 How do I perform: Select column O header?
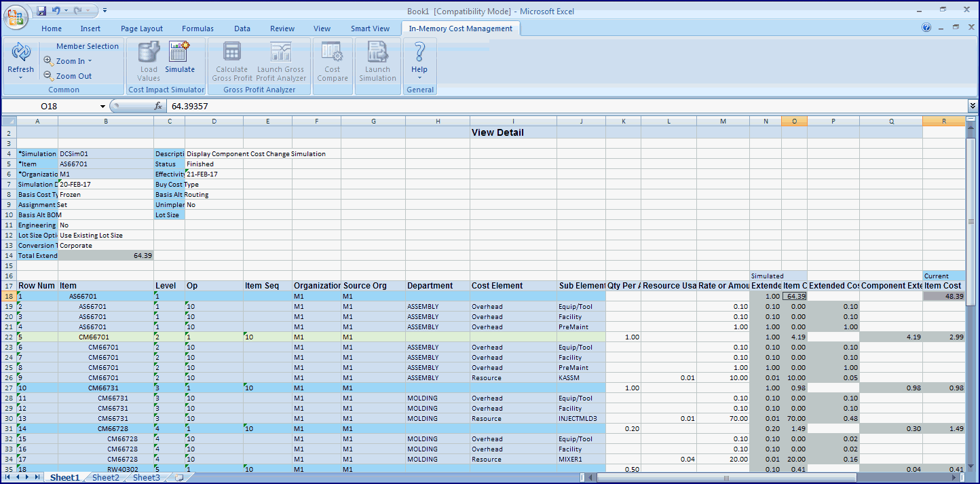click(794, 121)
